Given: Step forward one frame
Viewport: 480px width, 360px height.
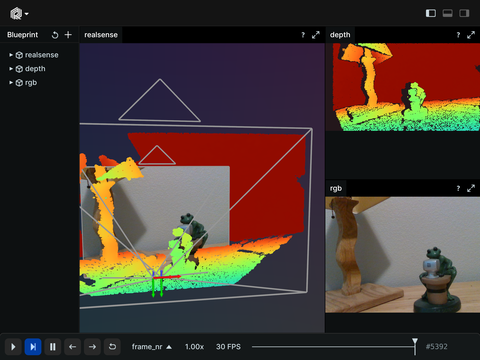Looking at the screenshot, I should [x=92, y=347].
